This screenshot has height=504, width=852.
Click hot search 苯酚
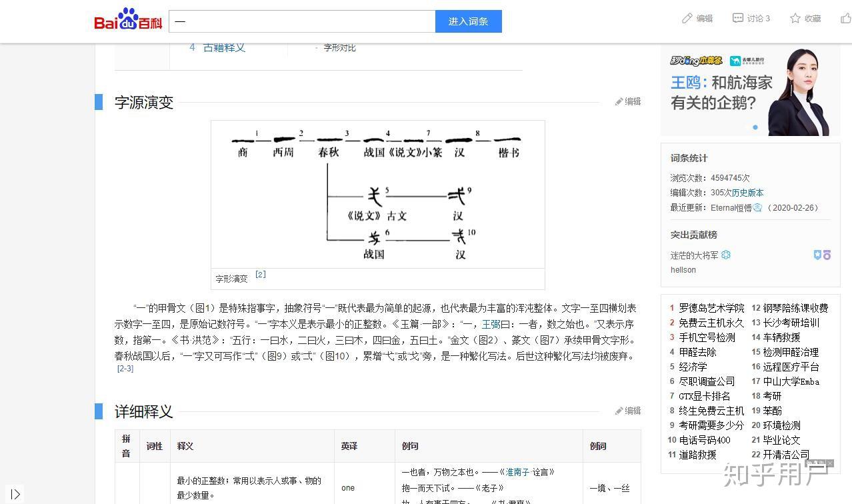click(x=772, y=411)
